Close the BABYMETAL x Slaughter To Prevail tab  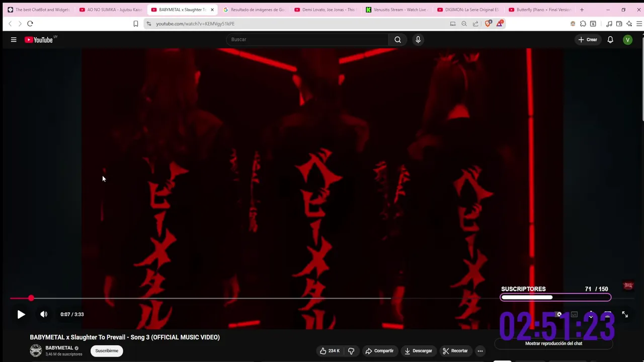pos(212,10)
